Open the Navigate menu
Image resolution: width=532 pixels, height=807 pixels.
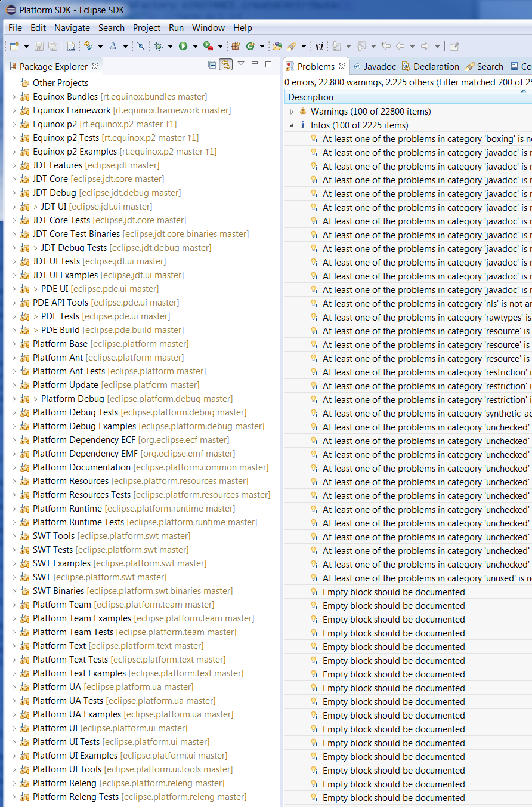point(72,28)
